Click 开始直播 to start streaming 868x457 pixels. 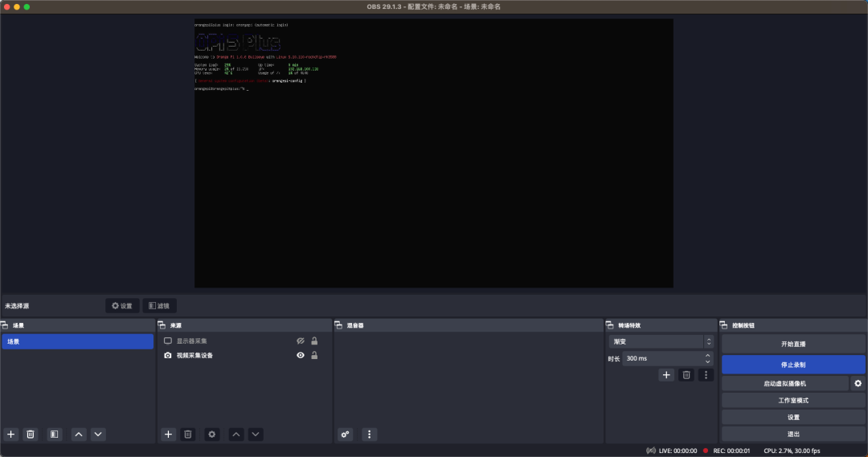click(793, 344)
